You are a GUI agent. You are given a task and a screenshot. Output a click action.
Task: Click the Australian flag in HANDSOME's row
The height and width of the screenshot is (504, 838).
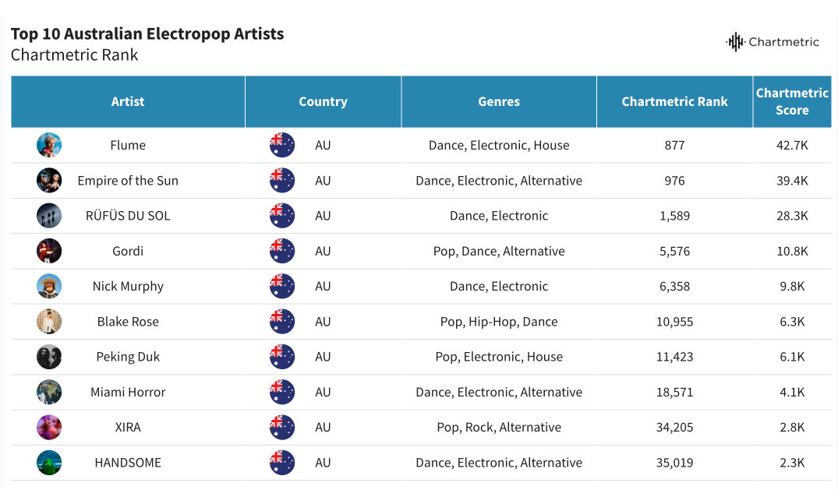(282, 463)
